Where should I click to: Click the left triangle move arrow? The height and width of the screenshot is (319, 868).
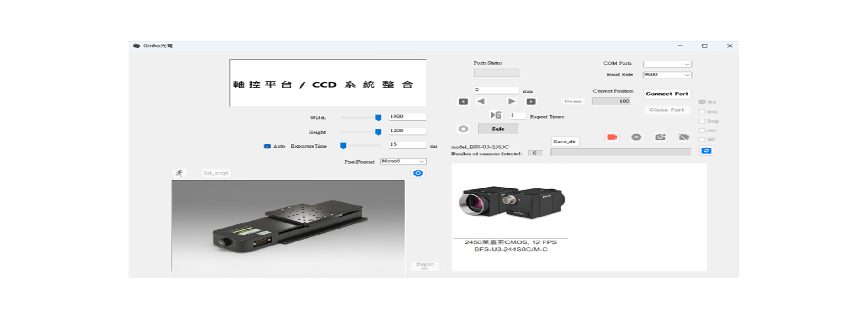click(481, 102)
